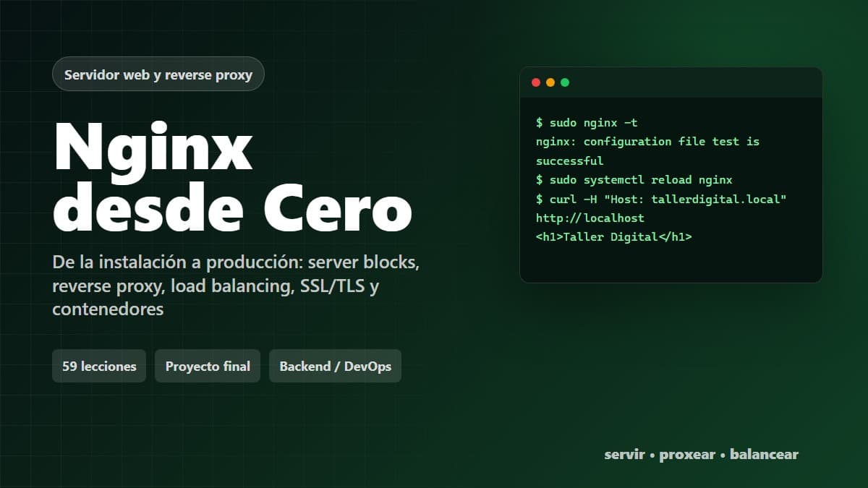Viewport: 868px width, 488px height.
Task: Click the '<h1>Taller Digital</h1>' output line
Action: [614, 236]
